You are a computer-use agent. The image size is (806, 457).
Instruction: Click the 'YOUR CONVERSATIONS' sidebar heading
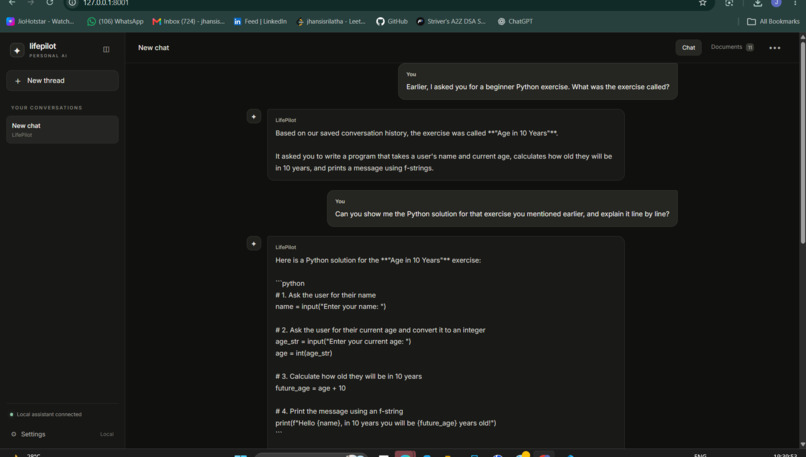tap(47, 108)
